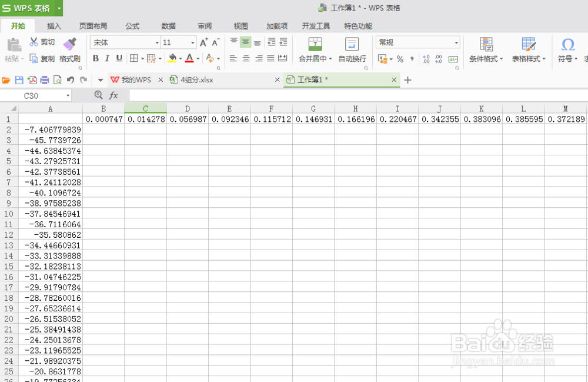The width and height of the screenshot is (588, 382).
Task: Increase font size with A+ icon
Action: point(203,42)
